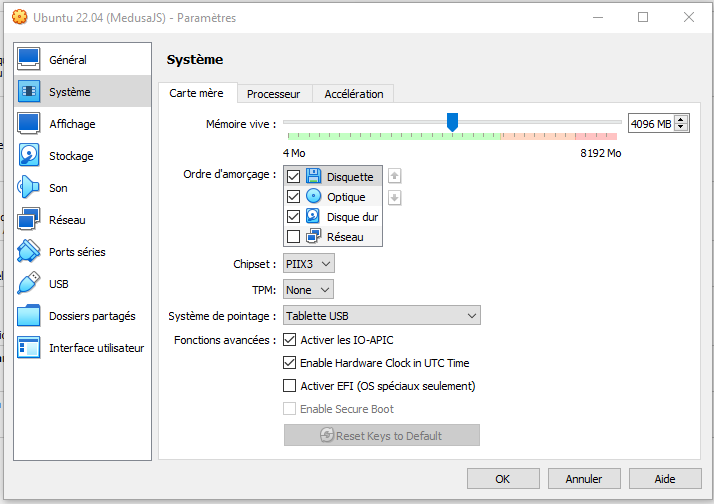Open Stockage storage icon
Viewport: 714px width, 504px height.
pos(29,155)
